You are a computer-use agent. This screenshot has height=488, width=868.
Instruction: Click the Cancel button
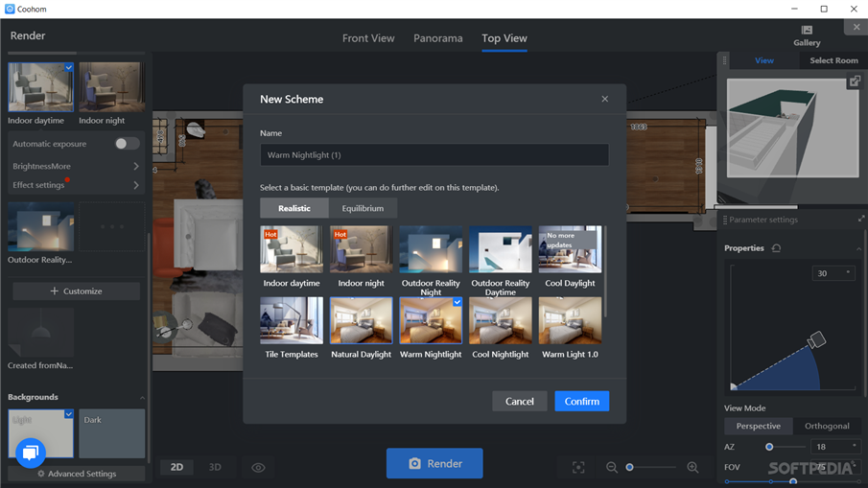coord(519,401)
